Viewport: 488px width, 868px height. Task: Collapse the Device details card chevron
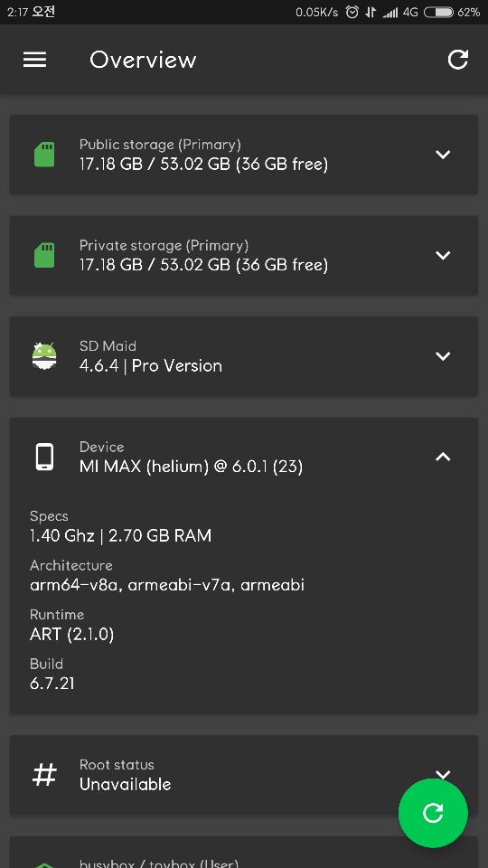[443, 457]
